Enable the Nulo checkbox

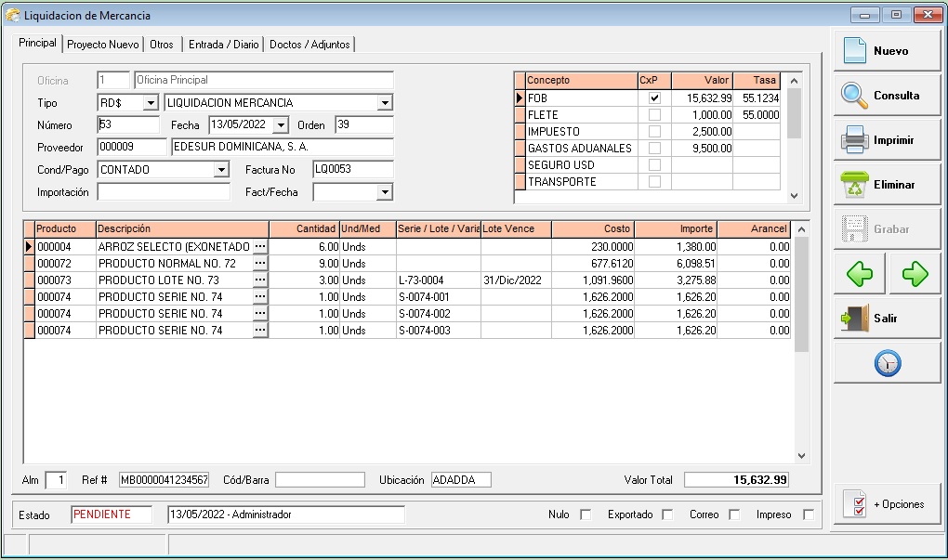pos(586,514)
